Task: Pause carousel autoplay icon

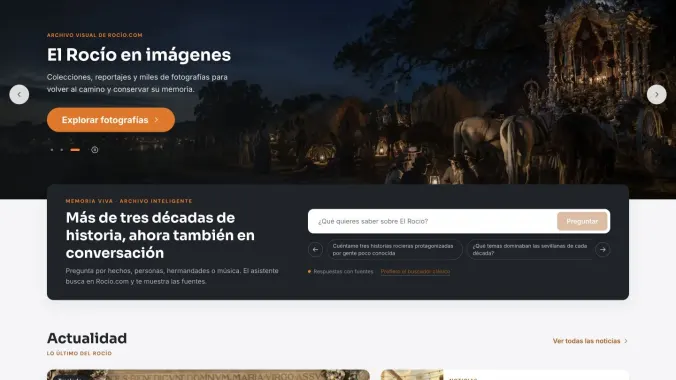Action: tap(95, 150)
